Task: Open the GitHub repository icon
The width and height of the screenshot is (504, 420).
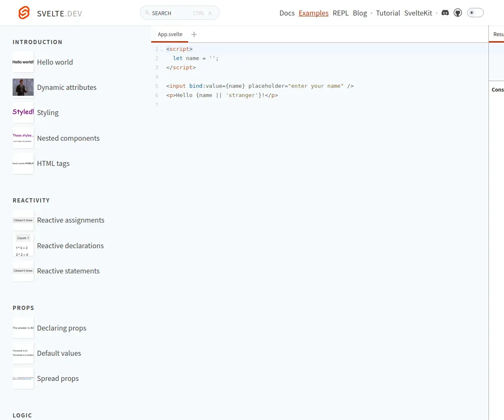Action: 458,13
